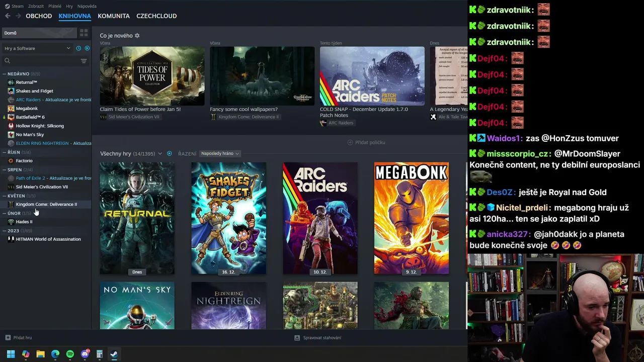Screen dimensions: 644x362
Task: Click the No Man's Sky sidebar icon
Action: point(11,134)
